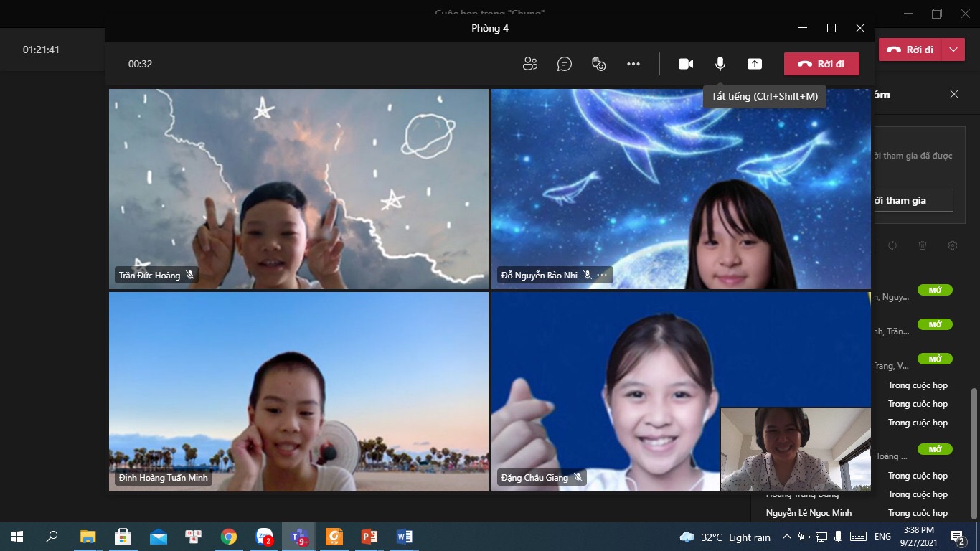The image size is (980, 551).
Task: Click the refresh icon in rooms panel
Action: (892, 245)
